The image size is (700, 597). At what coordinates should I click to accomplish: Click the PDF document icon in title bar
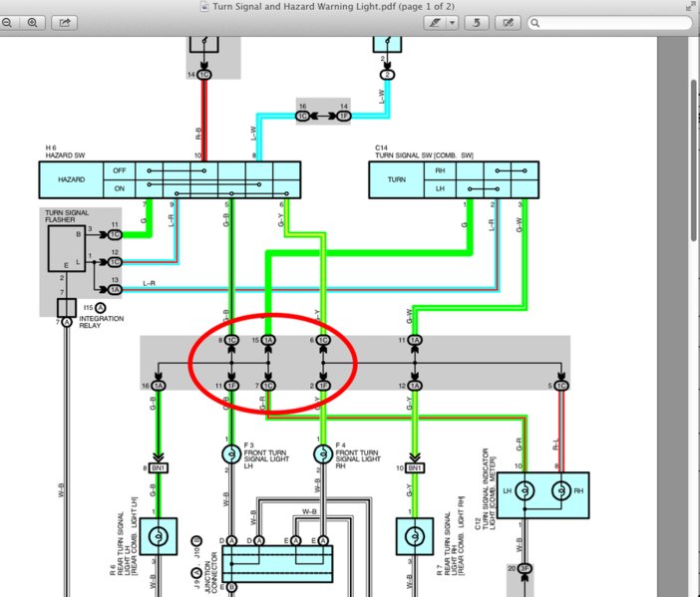(x=204, y=7)
